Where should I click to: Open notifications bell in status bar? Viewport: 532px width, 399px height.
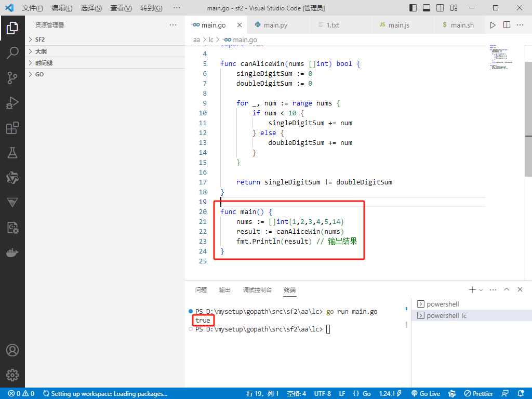(x=521, y=394)
